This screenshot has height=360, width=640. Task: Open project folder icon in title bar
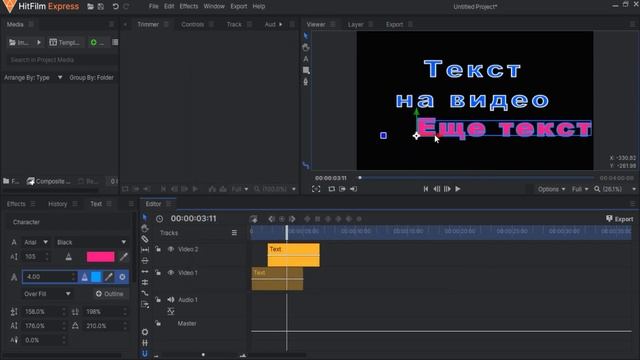coord(90,7)
